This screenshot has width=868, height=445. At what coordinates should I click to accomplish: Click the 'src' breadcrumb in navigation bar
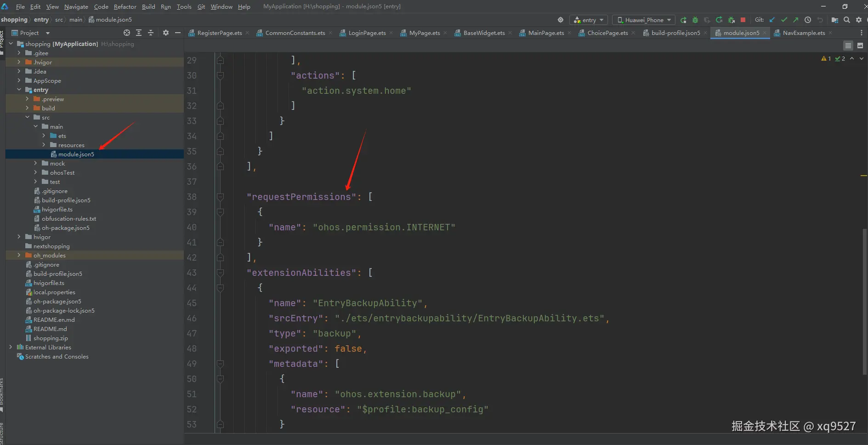59,20
